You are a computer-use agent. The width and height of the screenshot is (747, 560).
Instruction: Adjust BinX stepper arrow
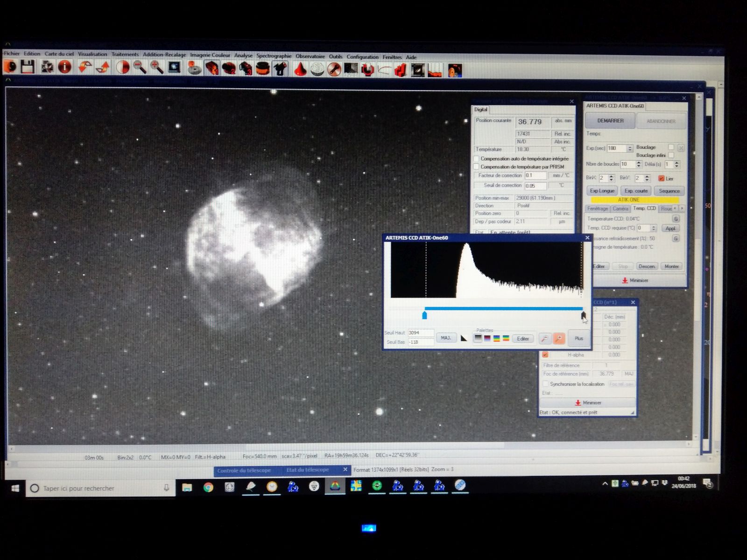coord(611,178)
